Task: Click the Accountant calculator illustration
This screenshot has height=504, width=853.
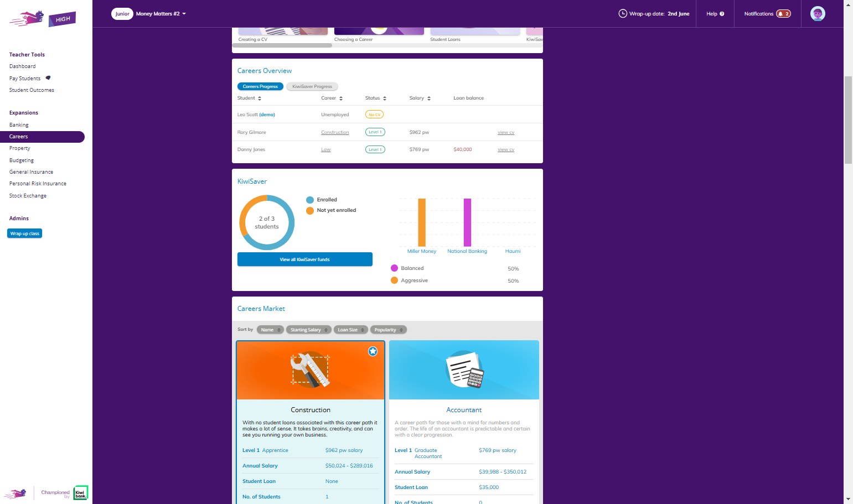Action: (464, 370)
